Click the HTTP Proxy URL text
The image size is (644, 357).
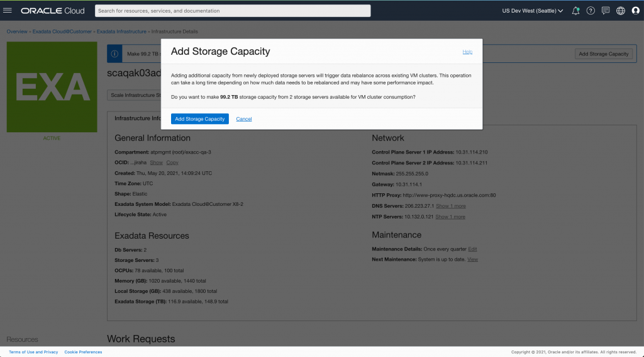pos(449,195)
